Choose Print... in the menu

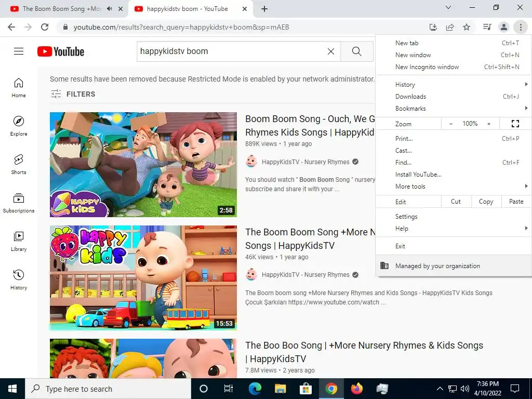pos(454,138)
